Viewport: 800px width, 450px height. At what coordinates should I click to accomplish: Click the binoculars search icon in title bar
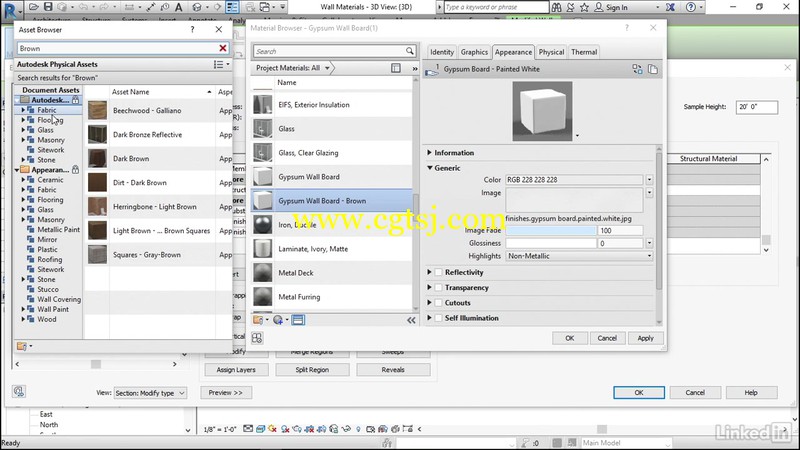(556, 7)
